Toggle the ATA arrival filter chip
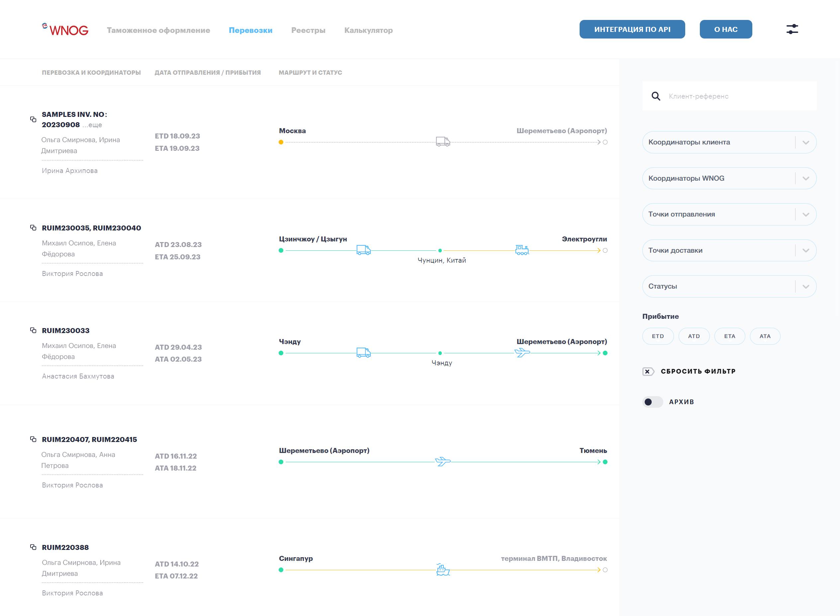This screenshot has width=840, height=616. pos(765,336)
